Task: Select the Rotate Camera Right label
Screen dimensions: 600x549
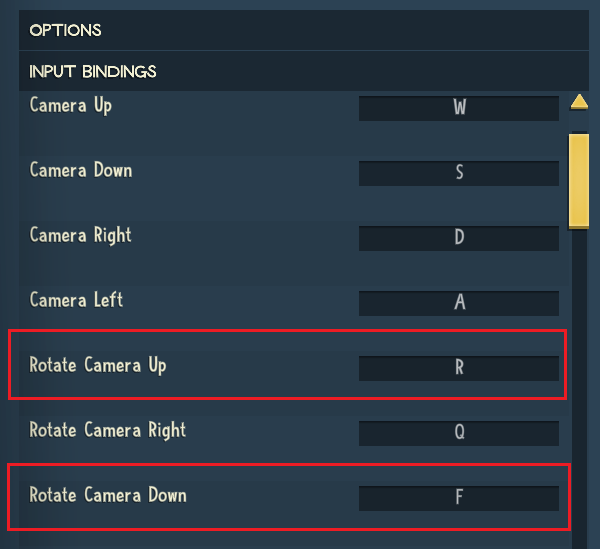Action: click(x=108, y=430)
